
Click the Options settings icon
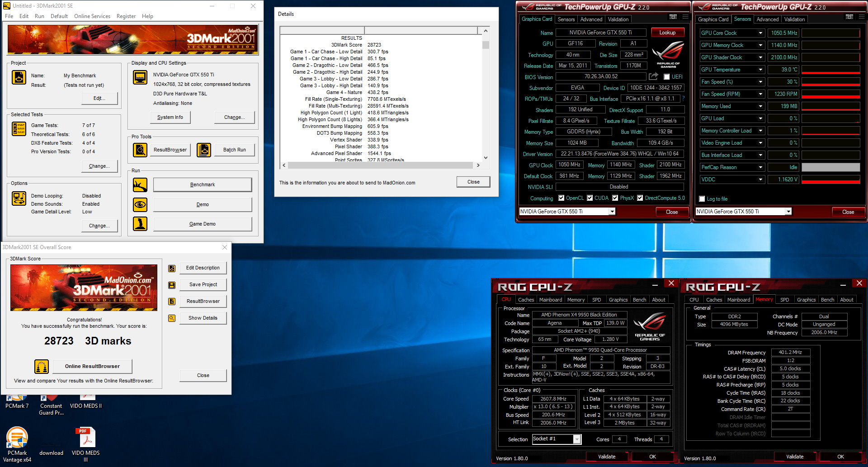19,198
